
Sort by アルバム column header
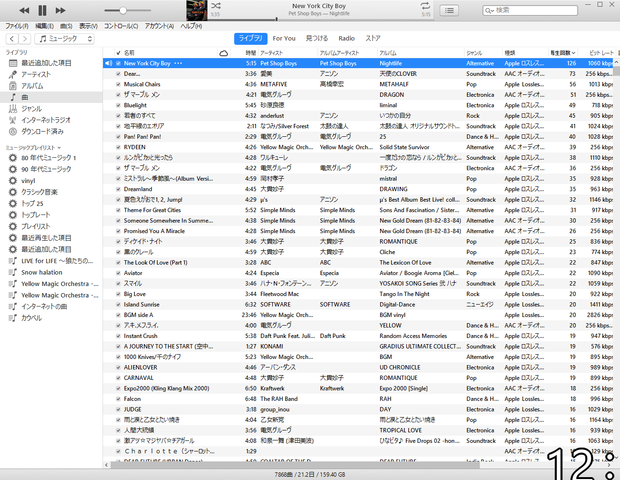pyautogui.click(x=388, y=53)
